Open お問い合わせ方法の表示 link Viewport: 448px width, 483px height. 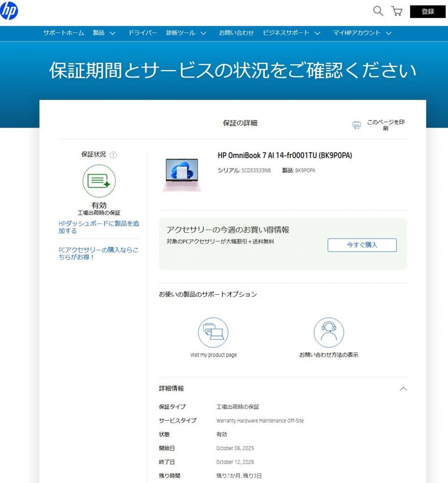pos(329,355)
